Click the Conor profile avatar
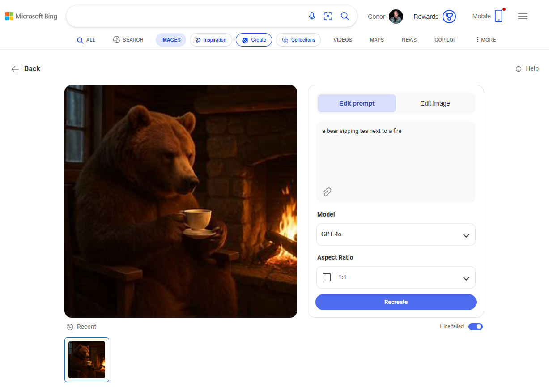 (396, 16)
